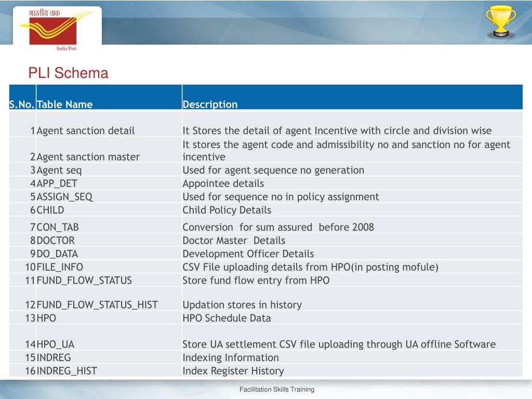Select the 'CON_TAB' table name
Image resolution: width=532 pixels, height=399 pixels.
58,227
